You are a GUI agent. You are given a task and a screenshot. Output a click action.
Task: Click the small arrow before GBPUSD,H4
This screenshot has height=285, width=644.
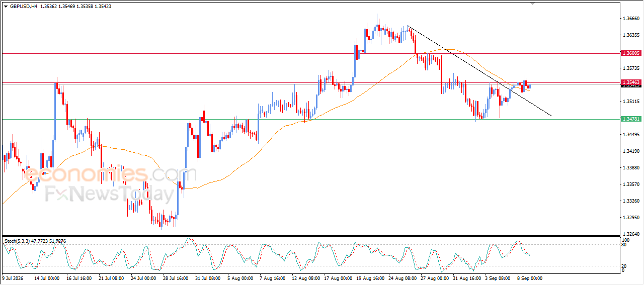pyautogui.click(x=6, y=7)
